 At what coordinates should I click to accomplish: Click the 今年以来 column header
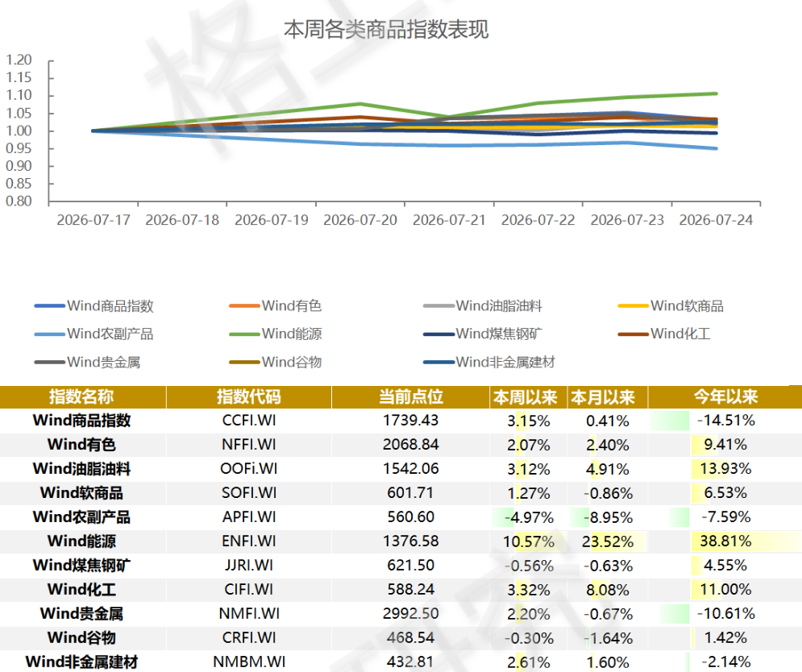point(725,397)
